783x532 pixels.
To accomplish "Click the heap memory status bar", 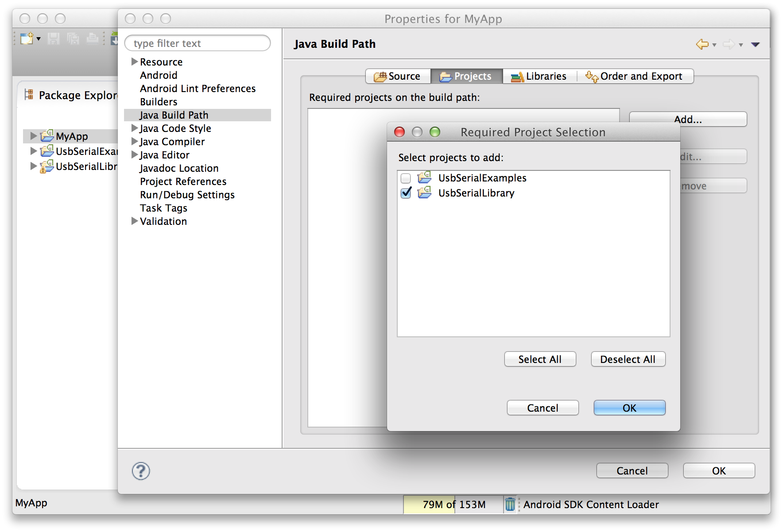I will [x=453, y=505].
